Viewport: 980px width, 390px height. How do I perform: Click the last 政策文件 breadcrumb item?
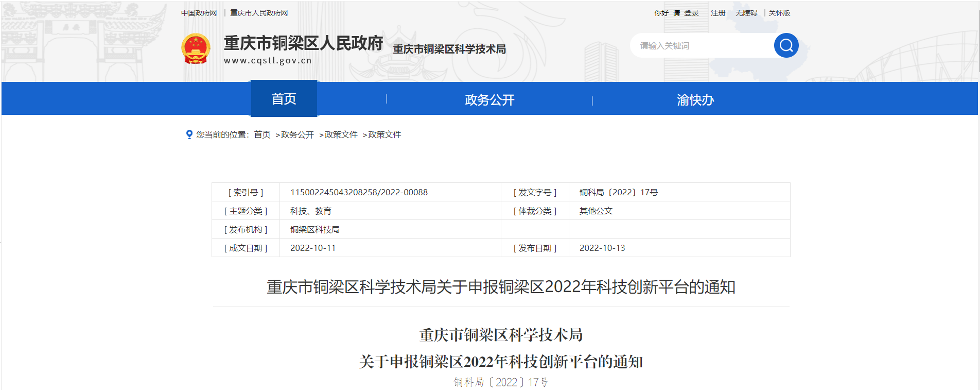384,134
